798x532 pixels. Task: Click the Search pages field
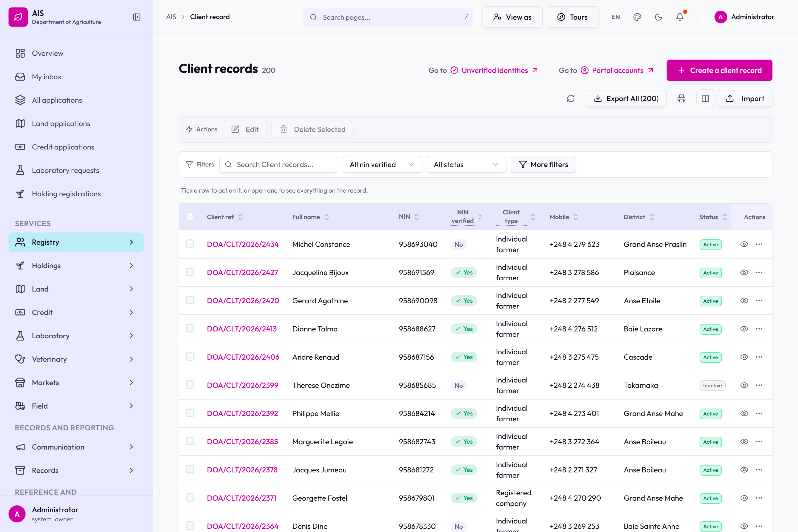pyautogui.click(x=388, y=17)
